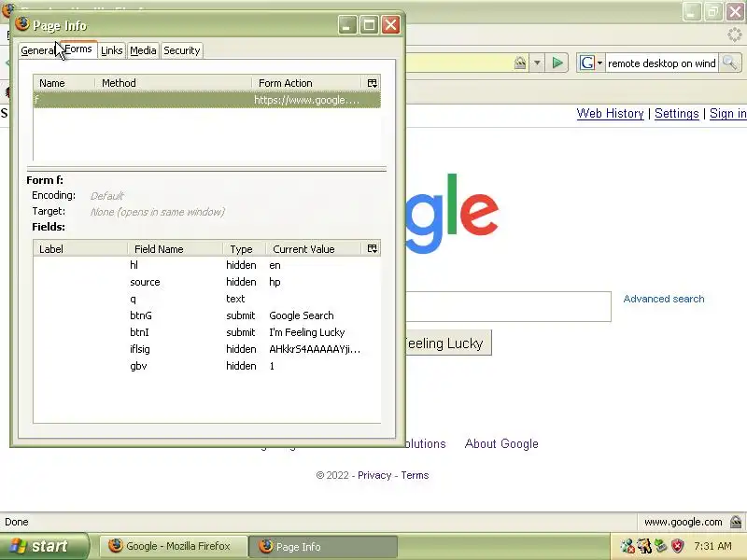
Task: Select the 'btnG' Google Search row
Action: tap(206, 315)
